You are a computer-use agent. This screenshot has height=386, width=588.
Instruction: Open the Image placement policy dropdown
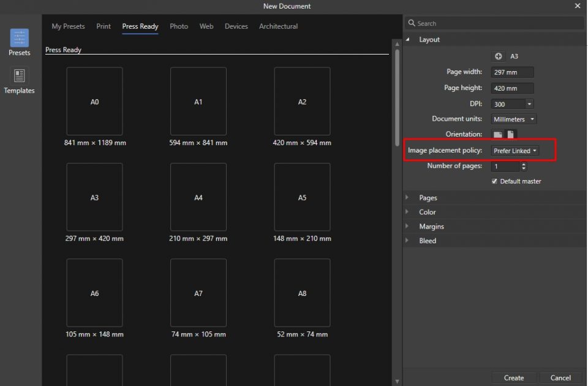tap(515, 151)
